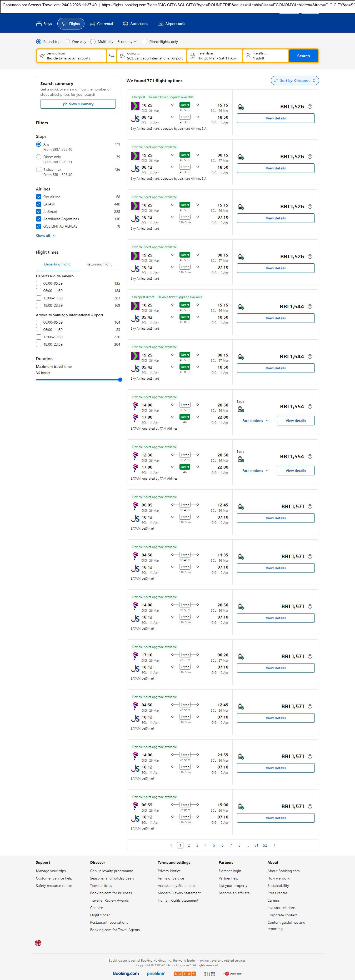Uncheck the LATAM airline filter

38,204
